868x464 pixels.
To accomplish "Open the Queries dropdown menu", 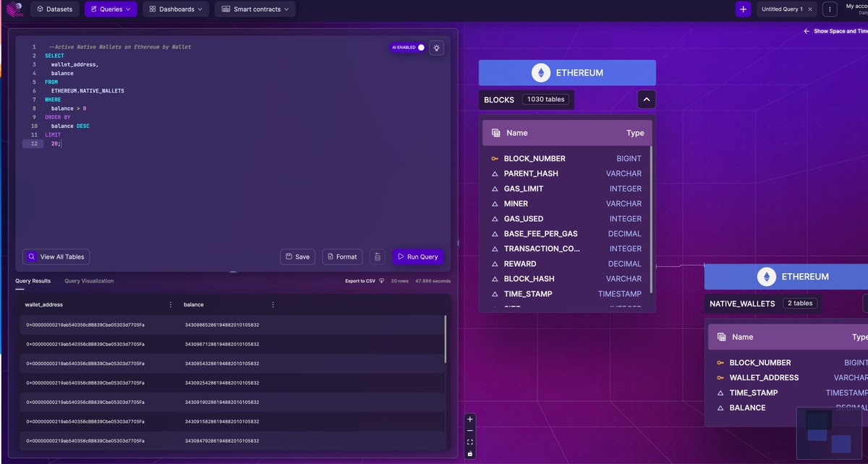I will (111, 9).
